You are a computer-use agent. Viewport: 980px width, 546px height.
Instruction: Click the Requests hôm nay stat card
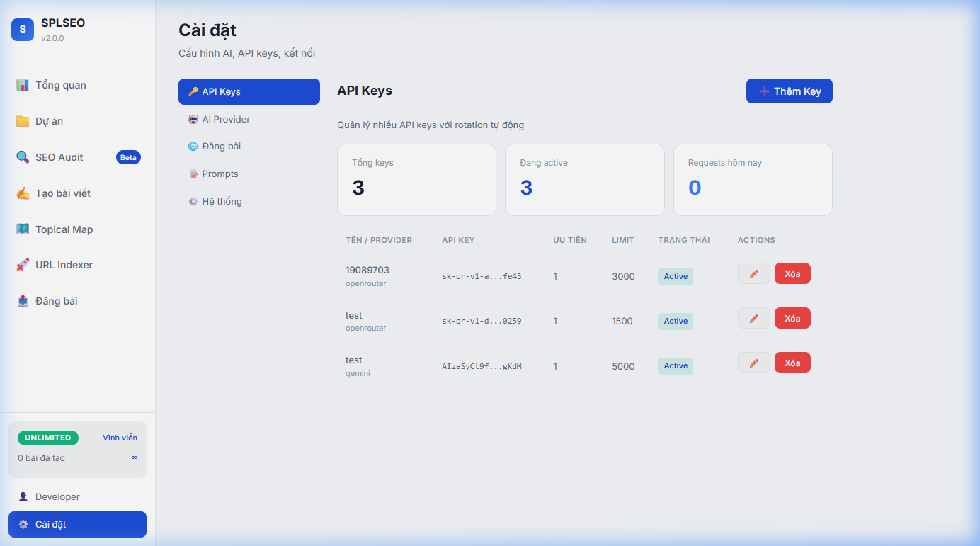(x=753, y=180)
